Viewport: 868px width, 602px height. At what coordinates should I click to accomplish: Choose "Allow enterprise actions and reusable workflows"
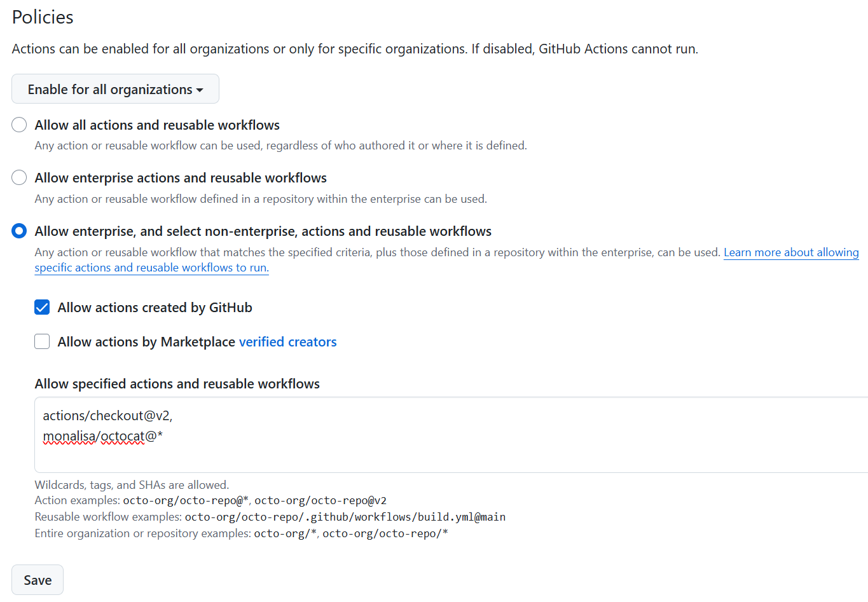pyautogui.click(x=18, y=177)
